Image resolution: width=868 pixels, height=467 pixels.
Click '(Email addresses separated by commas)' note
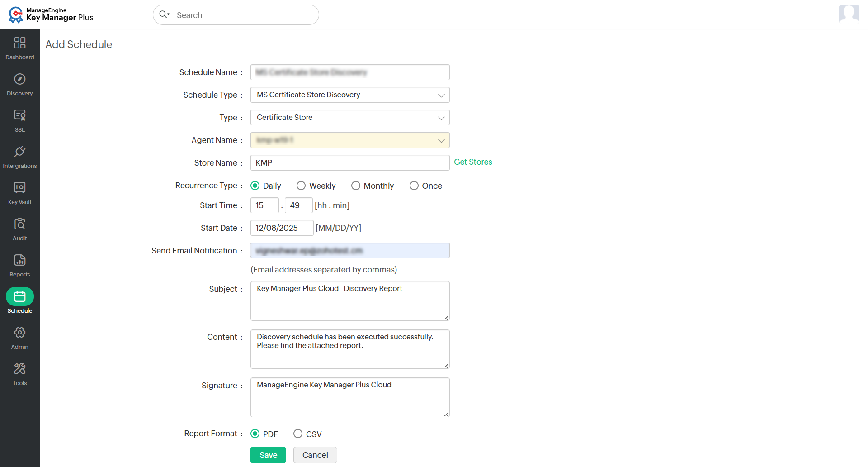point(324,270)
